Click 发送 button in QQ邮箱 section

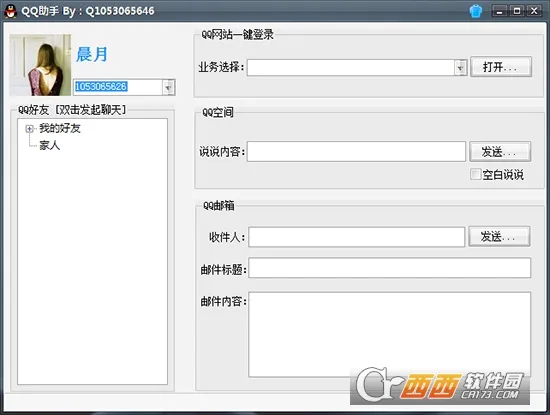coord(499,236)
